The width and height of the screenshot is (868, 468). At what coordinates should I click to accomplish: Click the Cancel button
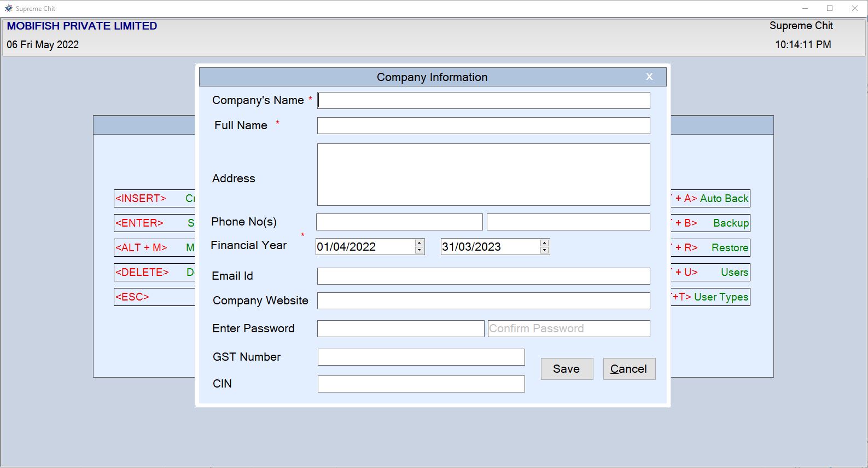coord(628,368)
